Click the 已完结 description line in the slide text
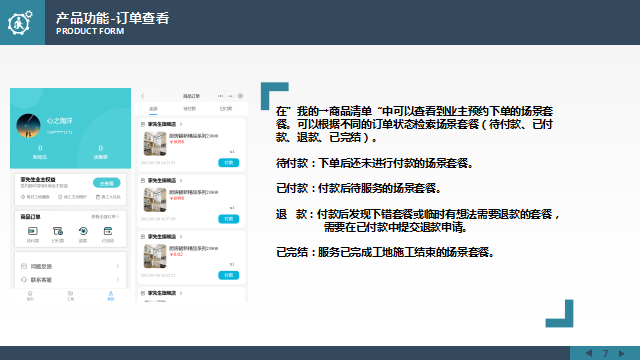This screenshot has width=640, height=360. [x=385, y=252]
